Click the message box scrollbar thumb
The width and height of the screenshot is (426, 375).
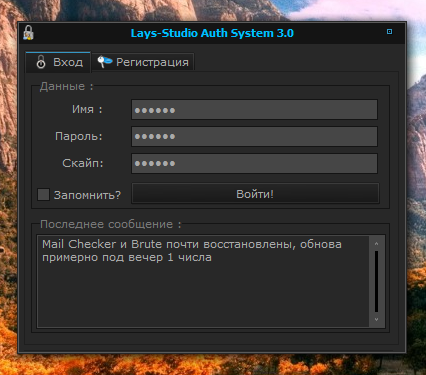click(376, 281)
